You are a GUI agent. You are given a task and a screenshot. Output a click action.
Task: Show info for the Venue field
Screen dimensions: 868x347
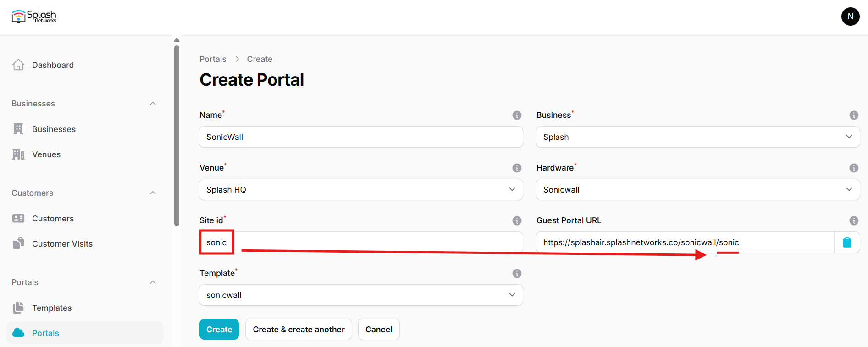(x=517, y=168)
